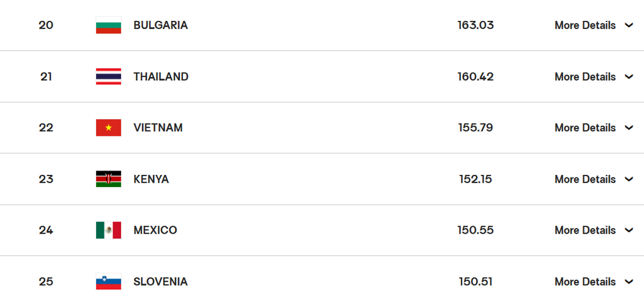This screenshot has height=293, width=644.
Task: Select the MEXICO team name
Action: pos(155,230)
